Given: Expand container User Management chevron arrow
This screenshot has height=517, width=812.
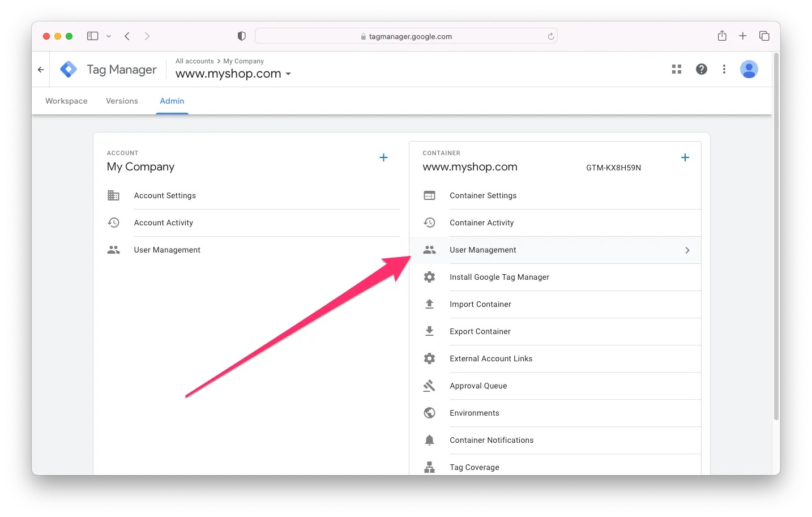Looking at the screenshot, I should coord(687,250).
